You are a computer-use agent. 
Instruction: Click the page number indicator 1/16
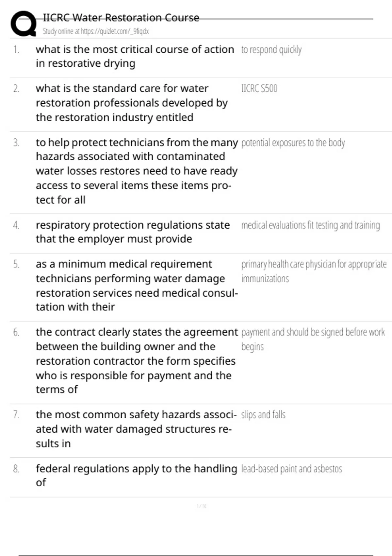(x=202, y=506)
